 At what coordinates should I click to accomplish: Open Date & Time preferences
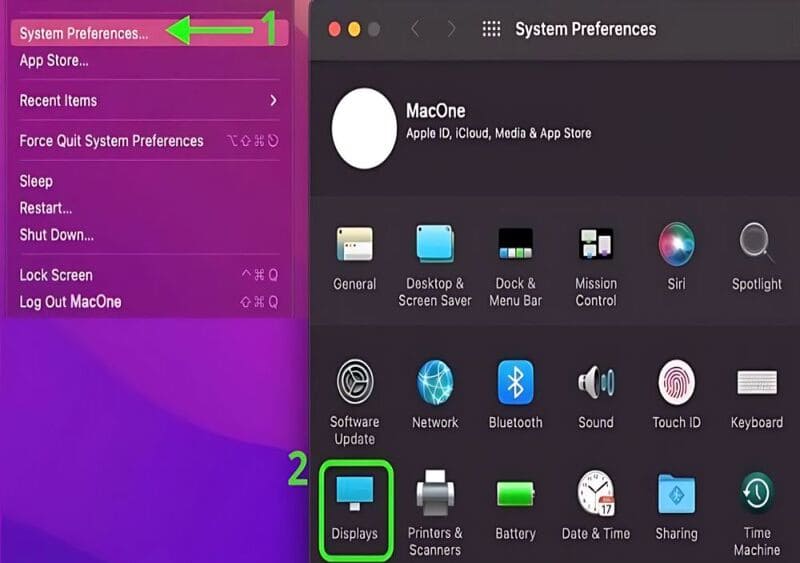point(596,505)
